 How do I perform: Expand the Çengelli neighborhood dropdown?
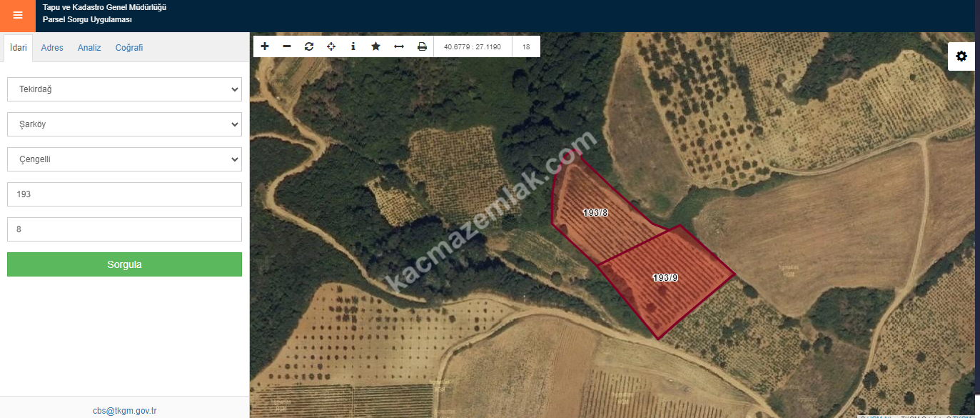pyautogui.click(x=124, y=159)
